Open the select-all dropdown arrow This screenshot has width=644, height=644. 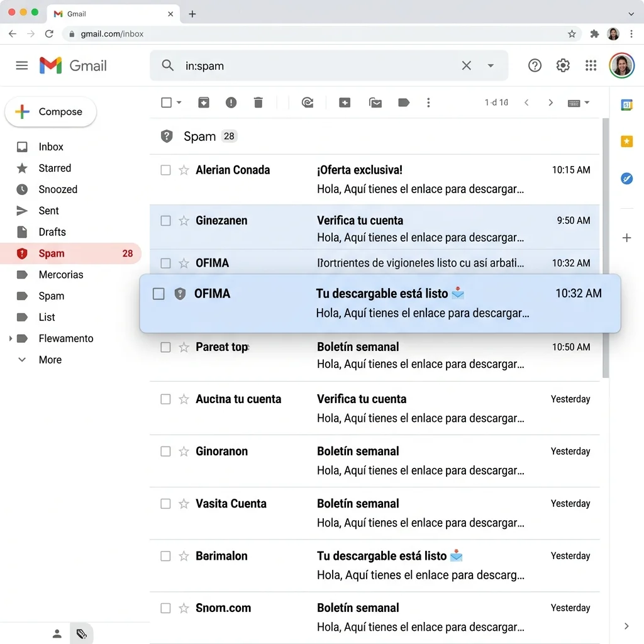(x=179, y=103)
